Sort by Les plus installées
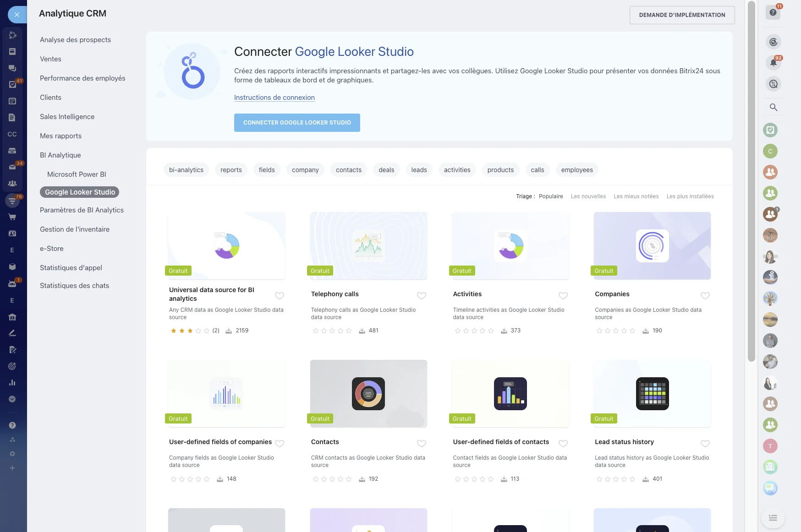This screenshot has width=801, height=532. point(690,196)
